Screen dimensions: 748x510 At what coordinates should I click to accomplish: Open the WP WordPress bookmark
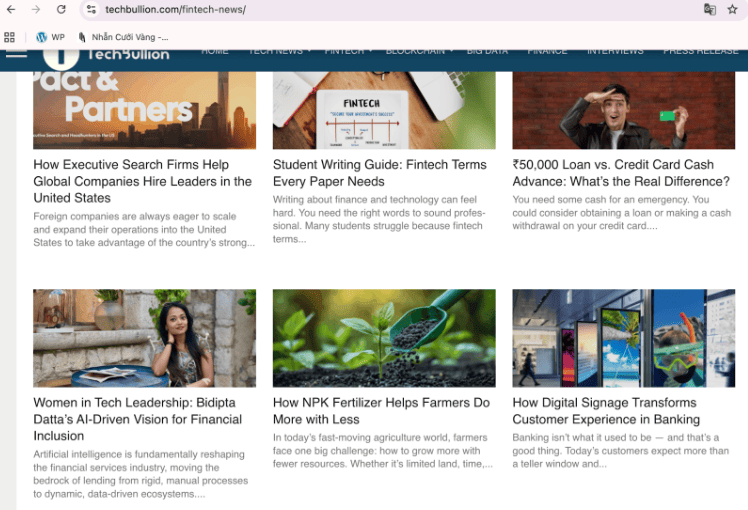[x=50, y=37]
